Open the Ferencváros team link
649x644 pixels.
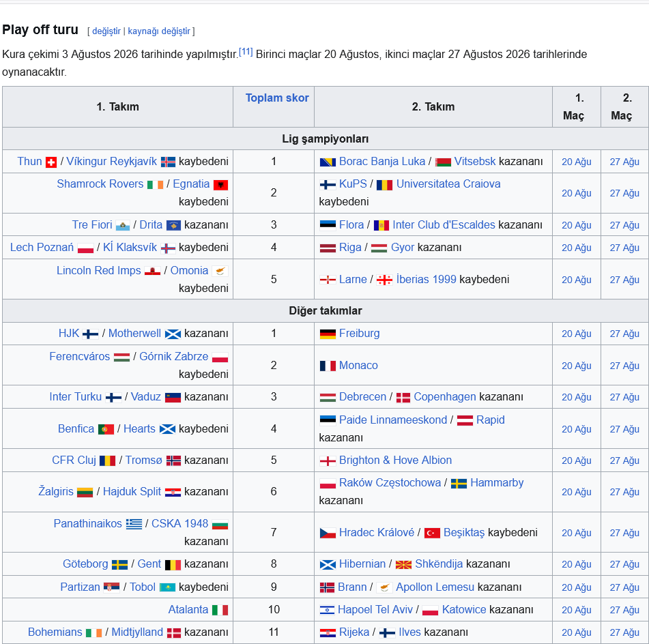coord(79,356)
